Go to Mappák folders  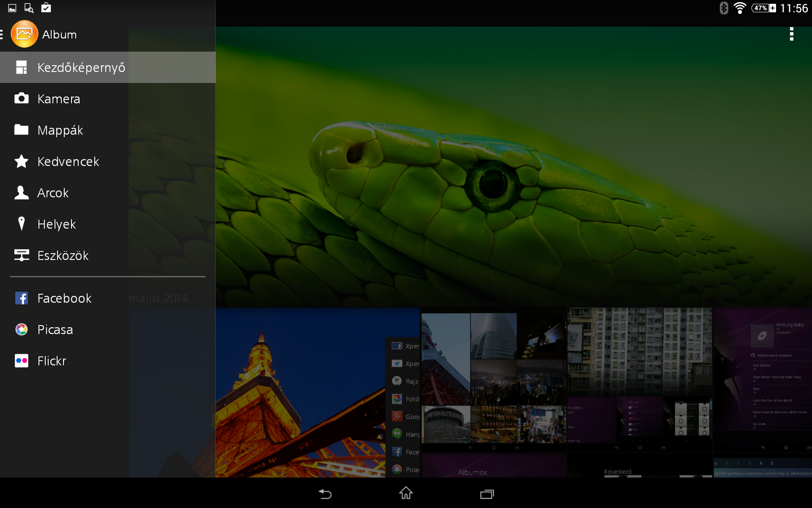107,130
